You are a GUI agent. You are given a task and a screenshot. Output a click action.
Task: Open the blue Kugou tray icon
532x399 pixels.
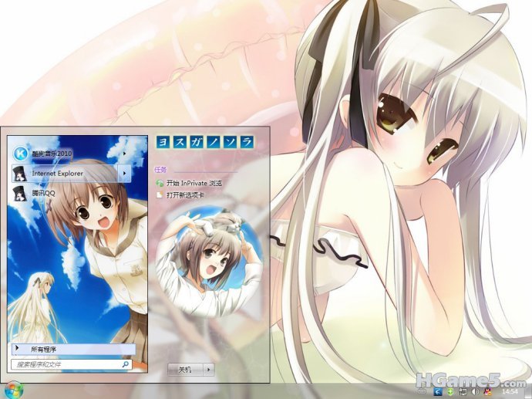coord(438,392)
